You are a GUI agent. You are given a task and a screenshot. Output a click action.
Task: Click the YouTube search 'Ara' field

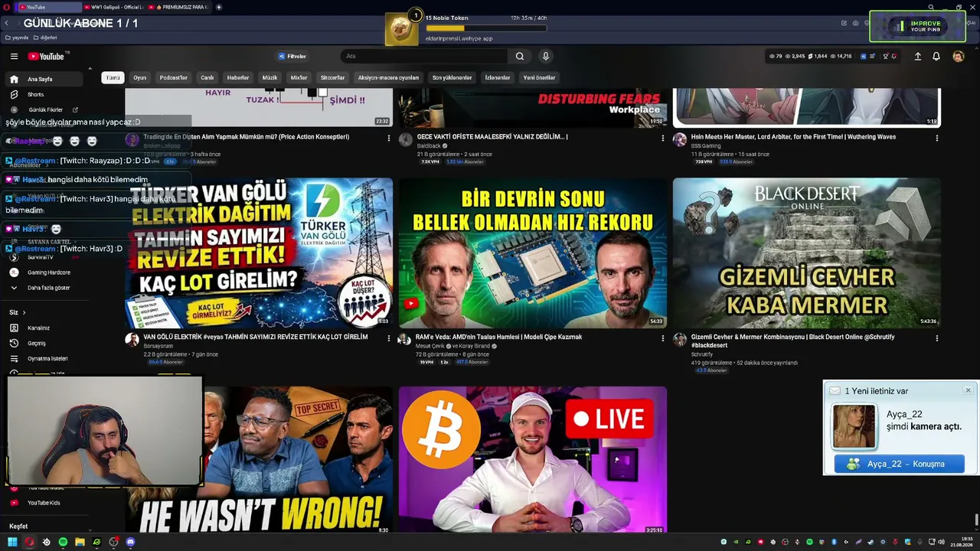click(x=425, y=56)
